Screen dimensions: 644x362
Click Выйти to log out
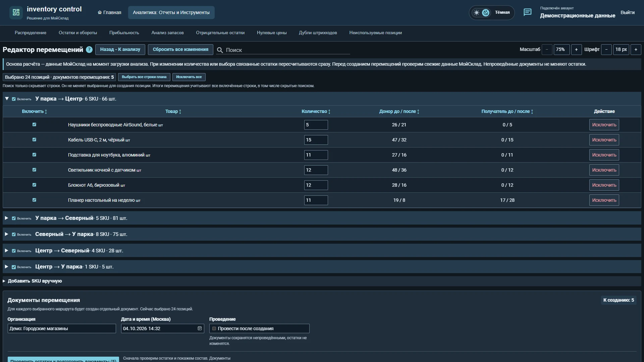[x=628, y=12]
